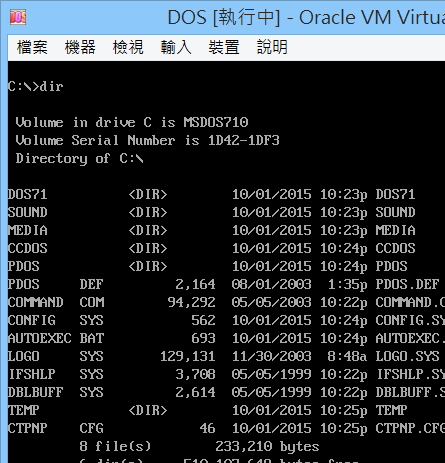The image size is (445, 463).
Task: Click the '8 file(s)' summary text
Action: click(x=115, y=446)
